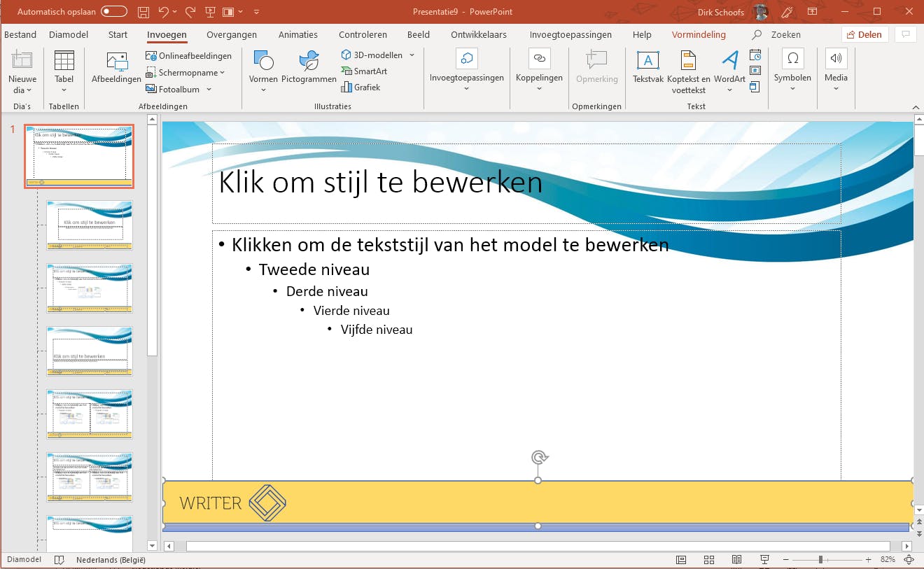Click the SmartArt button
924x569 pixels.
[x=364, y=71]
